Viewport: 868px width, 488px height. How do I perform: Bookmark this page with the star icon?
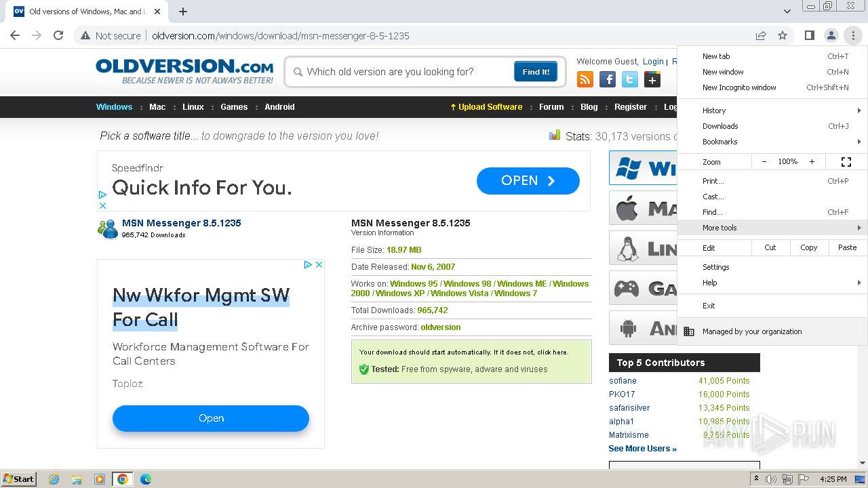783,36
